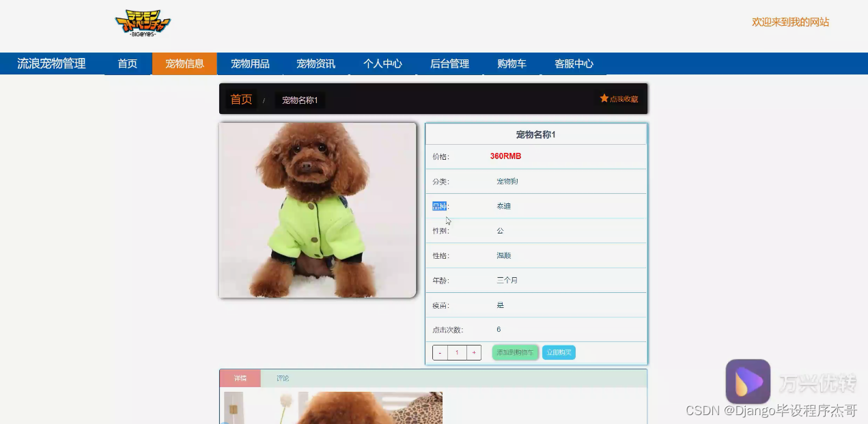Go to 宠物用品 in navigation
Screen dimensions: 868x424
coord(250,63)
